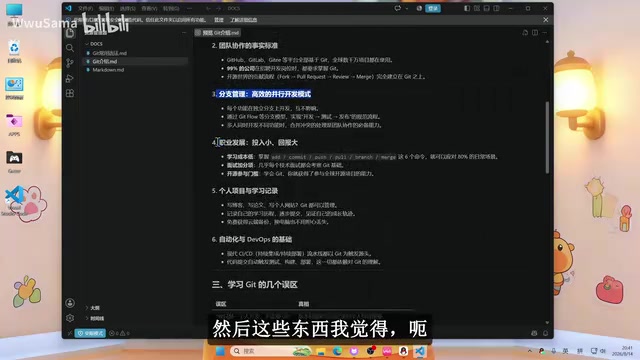Open dropdown arrow next to Copilot chat icon
This screenshot has width=640, height=360.
coord(407,8)
